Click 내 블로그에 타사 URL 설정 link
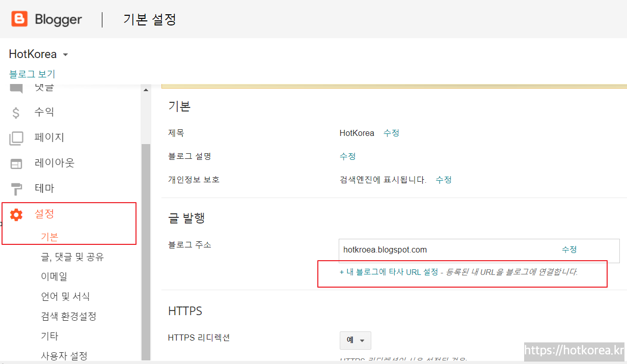 click(389, 272)
